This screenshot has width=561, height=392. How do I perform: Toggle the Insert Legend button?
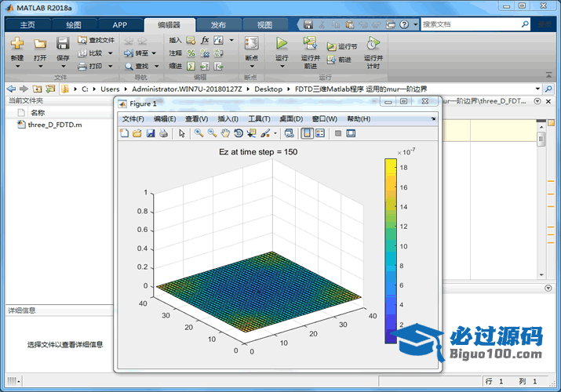click(x=320, y=133)
